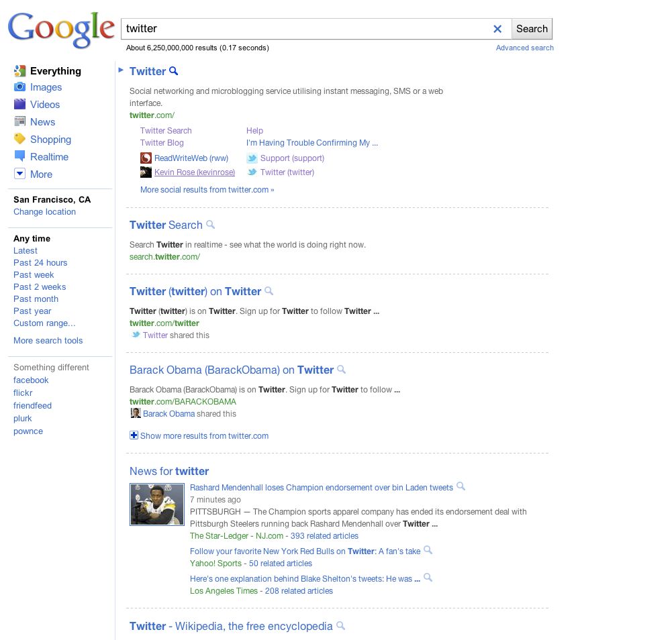This screenshot has width=672, height=640.
Task: Open the 'Barack Obama (BarackObama) on Twitter' result title
Action: point(232,370)
